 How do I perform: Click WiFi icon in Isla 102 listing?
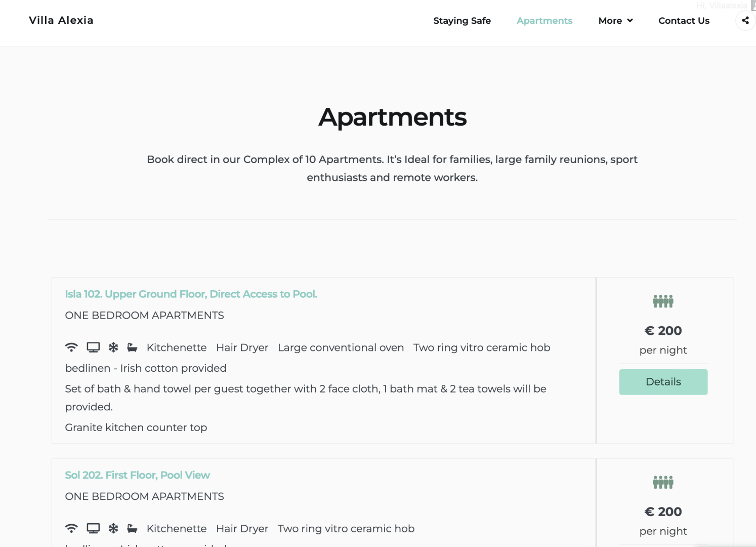point(71,347)
